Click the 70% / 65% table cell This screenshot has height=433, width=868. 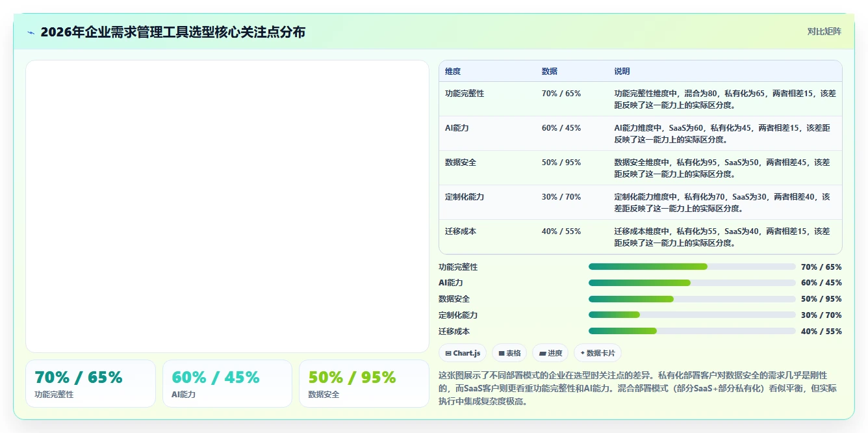coord(561,94)
